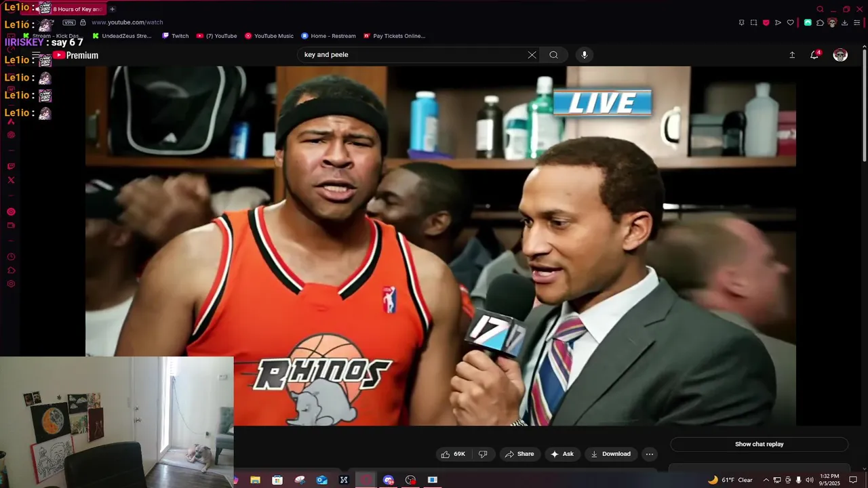Open the sidebar settings gear icon
868x488 pixels.
[x=11, y=284]
